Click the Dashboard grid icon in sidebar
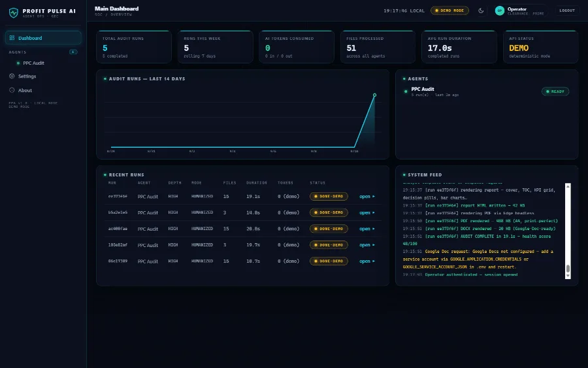 pyautogui.click(x=12, y=38)
